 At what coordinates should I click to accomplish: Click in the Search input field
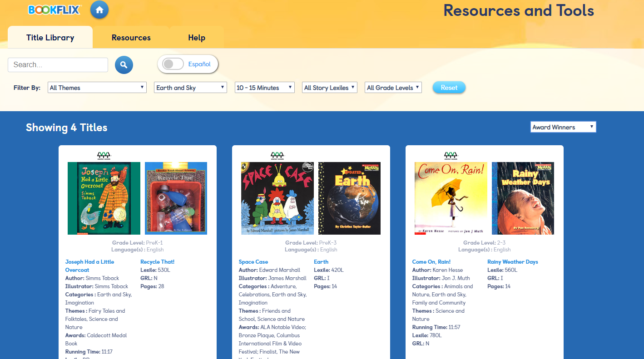(x=58, y=65)
